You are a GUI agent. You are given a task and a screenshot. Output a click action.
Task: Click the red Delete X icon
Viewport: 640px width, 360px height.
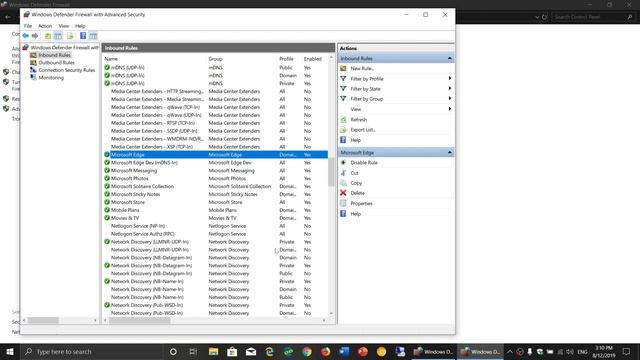(343, 193)
